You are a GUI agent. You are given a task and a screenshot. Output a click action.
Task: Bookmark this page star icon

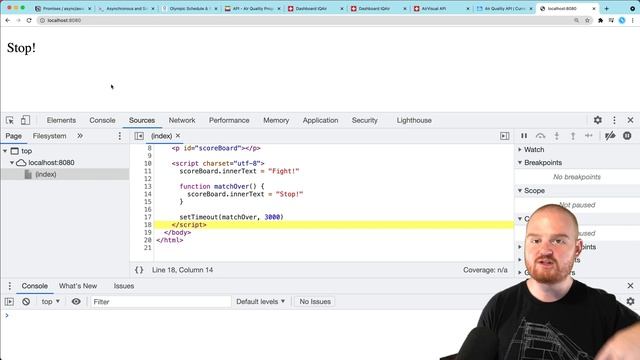coord(587,20)
